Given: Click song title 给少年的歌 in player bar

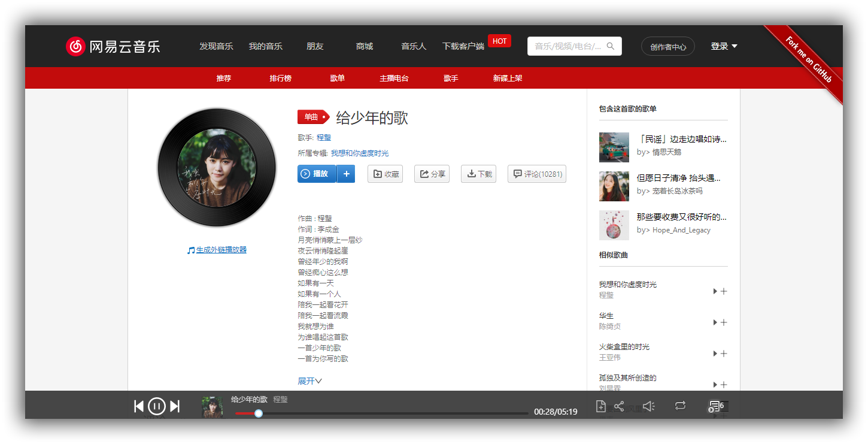Looking at the screenshot, I should point(249,399).
